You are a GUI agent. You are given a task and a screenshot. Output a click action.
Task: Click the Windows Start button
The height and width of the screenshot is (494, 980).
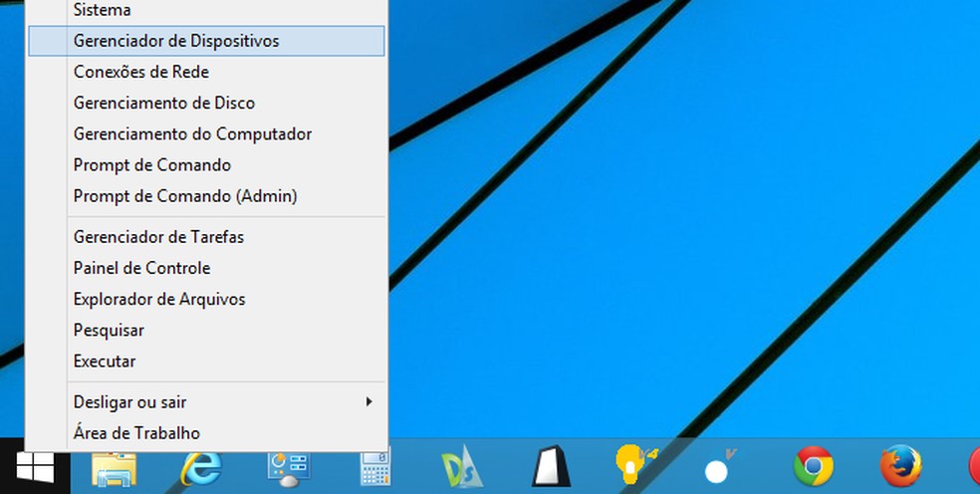point(35,466)
